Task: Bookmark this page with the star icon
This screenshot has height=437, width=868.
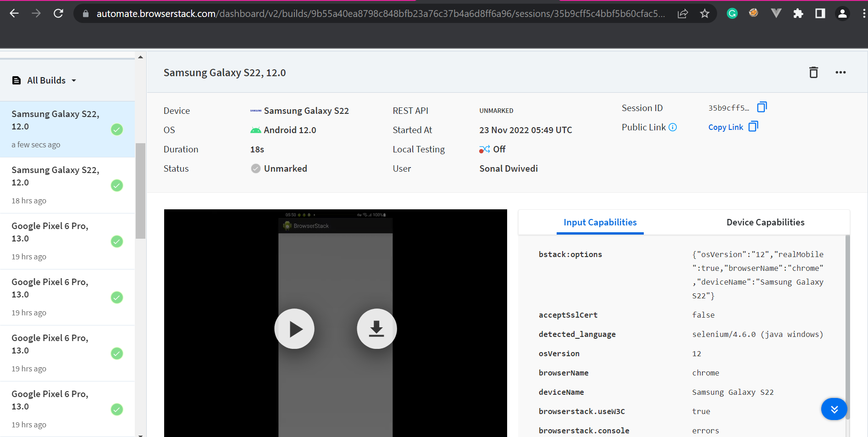Action: (705, 14)
